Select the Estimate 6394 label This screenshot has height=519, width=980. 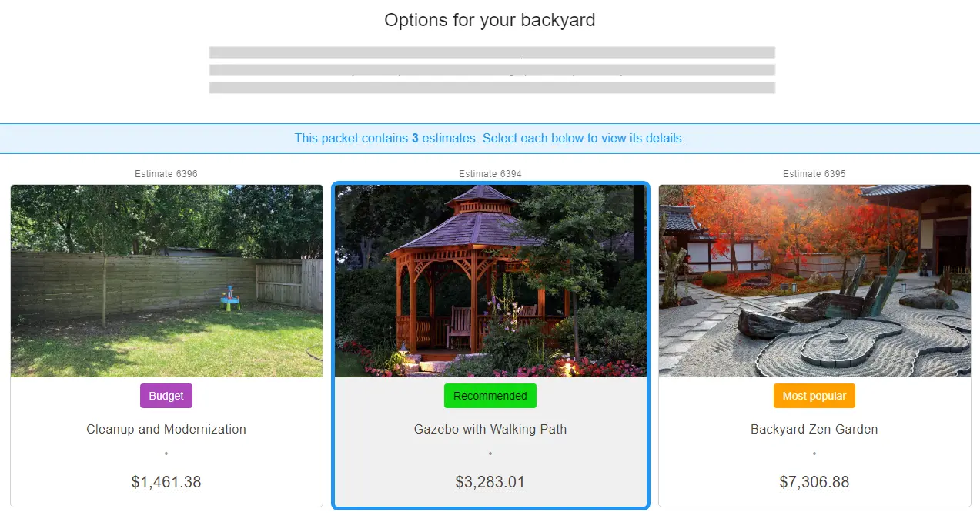490,174
